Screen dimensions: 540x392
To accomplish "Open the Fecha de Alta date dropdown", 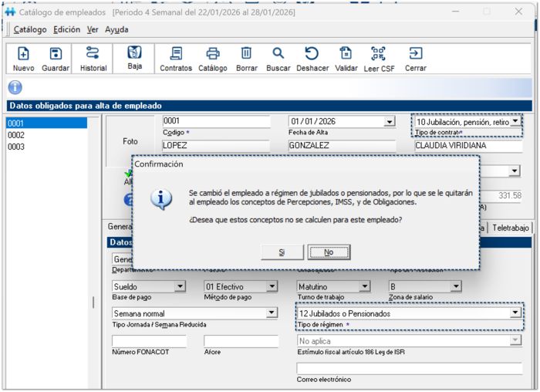I will tap(390, 122).
